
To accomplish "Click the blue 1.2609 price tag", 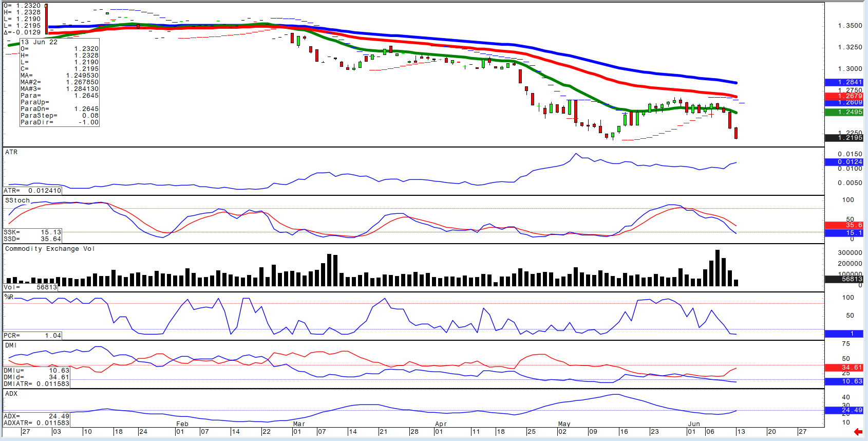I will coord(844,103).
